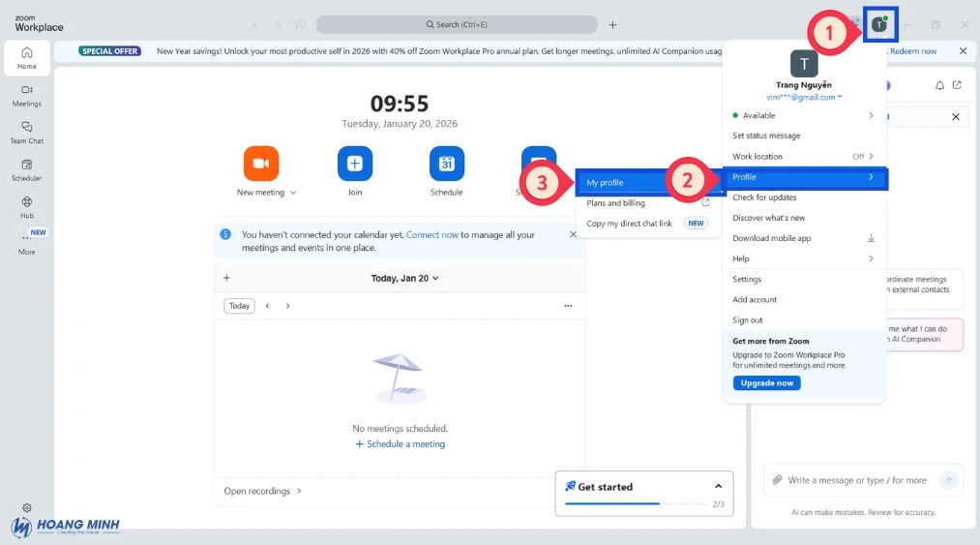Screen dimensions: 980x545
Task: Open the Schedule calendar icon
Action: coord(446,164)
